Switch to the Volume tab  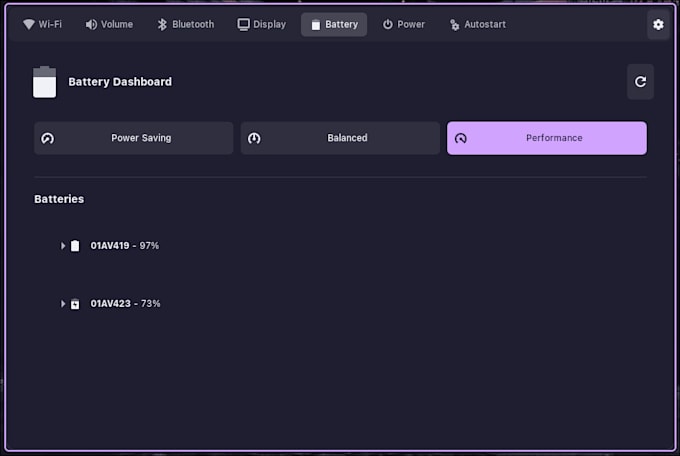coord(109,24)
